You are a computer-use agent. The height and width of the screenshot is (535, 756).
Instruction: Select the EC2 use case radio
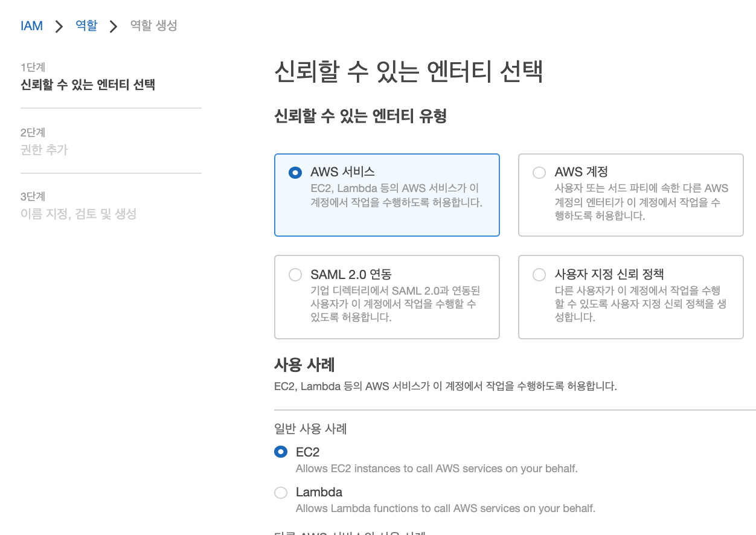click(x=281, y=452)
